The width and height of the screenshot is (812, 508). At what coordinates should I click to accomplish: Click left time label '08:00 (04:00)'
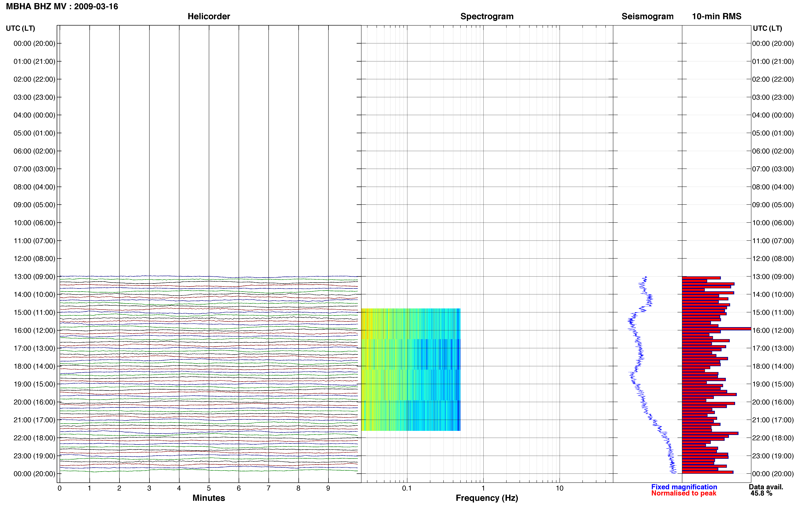pos(34,187)
